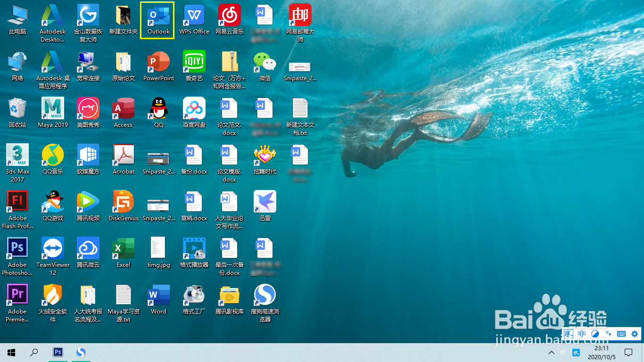Toggle the 中 language indicator in the taskbar tray

click(563, 353)
